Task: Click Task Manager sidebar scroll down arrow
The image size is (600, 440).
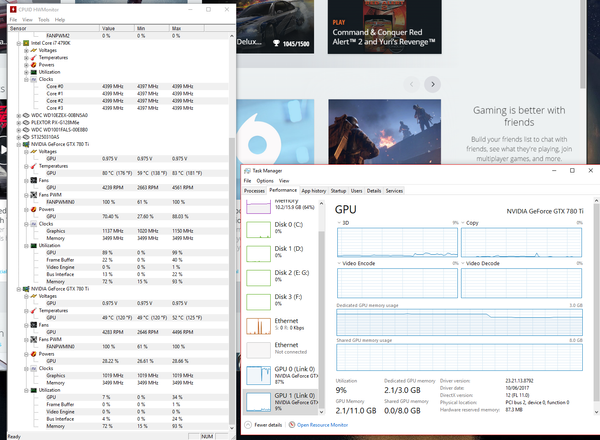Action: click(x=321, y=412)
